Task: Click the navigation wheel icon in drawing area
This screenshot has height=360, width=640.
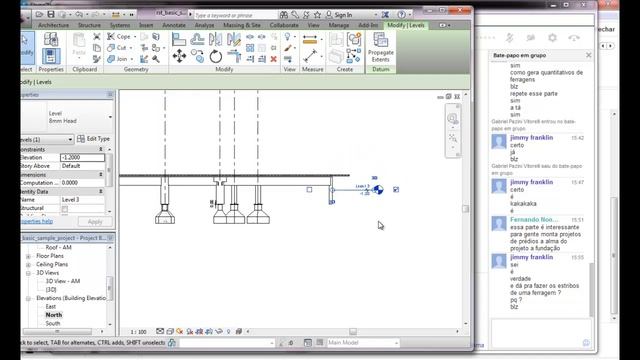Action: coord(452,119)
